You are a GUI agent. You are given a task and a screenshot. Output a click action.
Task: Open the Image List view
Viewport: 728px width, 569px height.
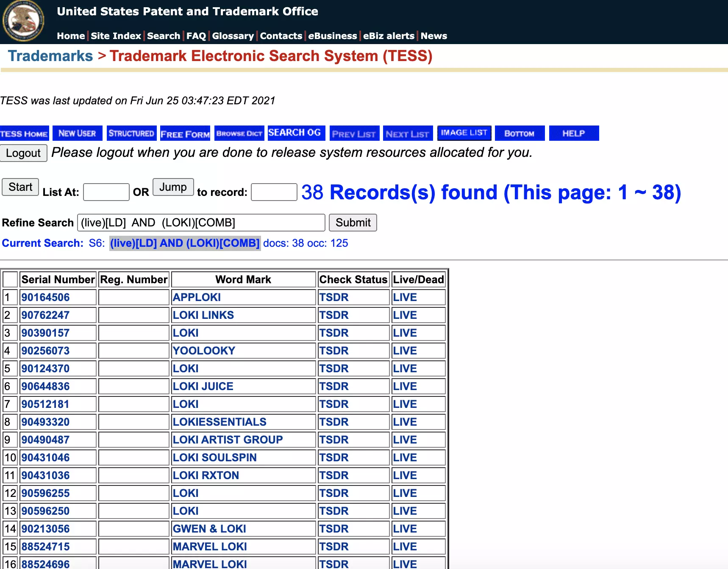click(464, 133)
